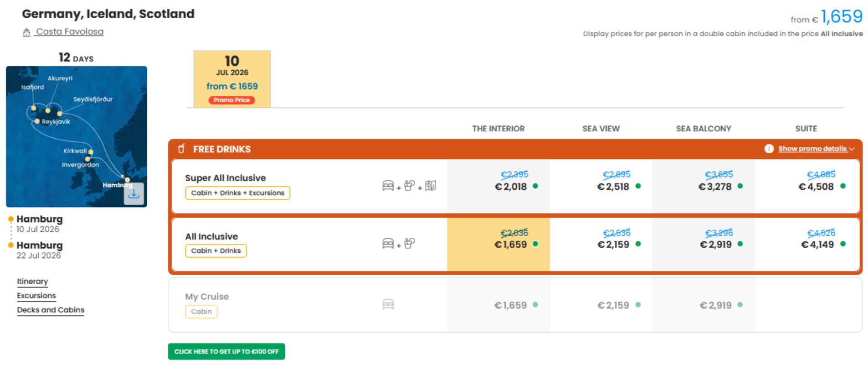
Task: Download the itinerary map image
Action: coord(134,194)
